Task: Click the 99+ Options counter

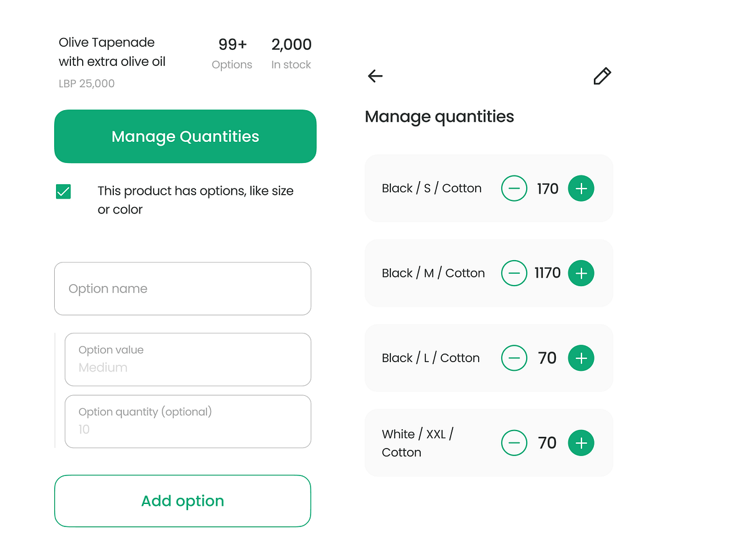Action: pos(232,53)
